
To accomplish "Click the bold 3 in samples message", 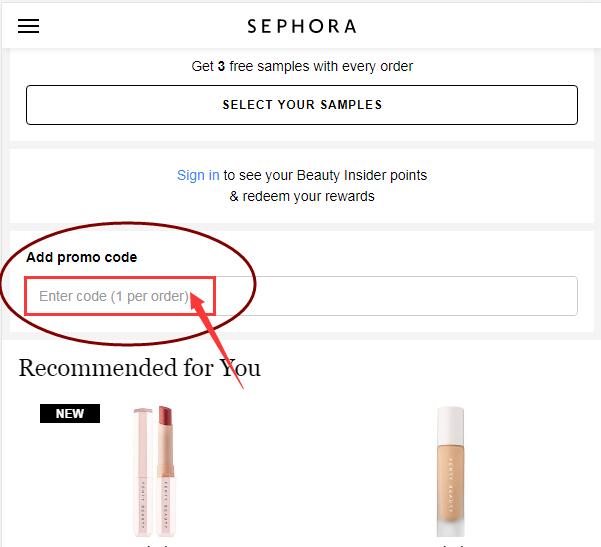I will coord(221,66).
